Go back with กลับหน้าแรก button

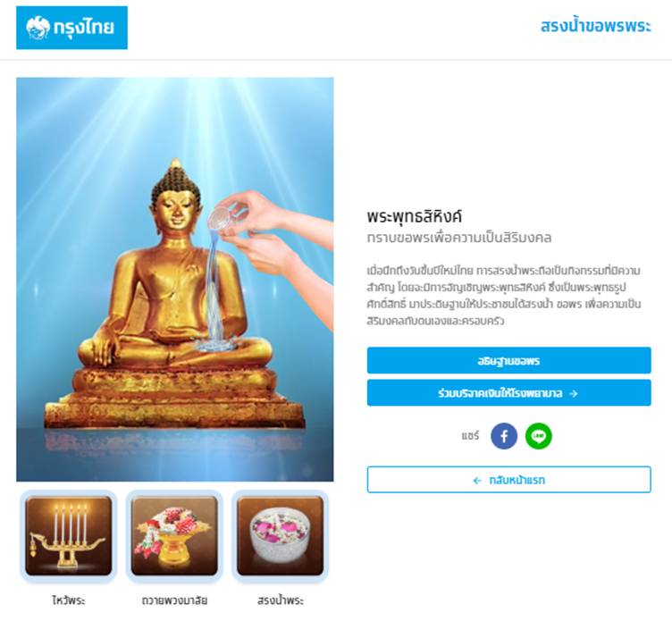[508, 480]
